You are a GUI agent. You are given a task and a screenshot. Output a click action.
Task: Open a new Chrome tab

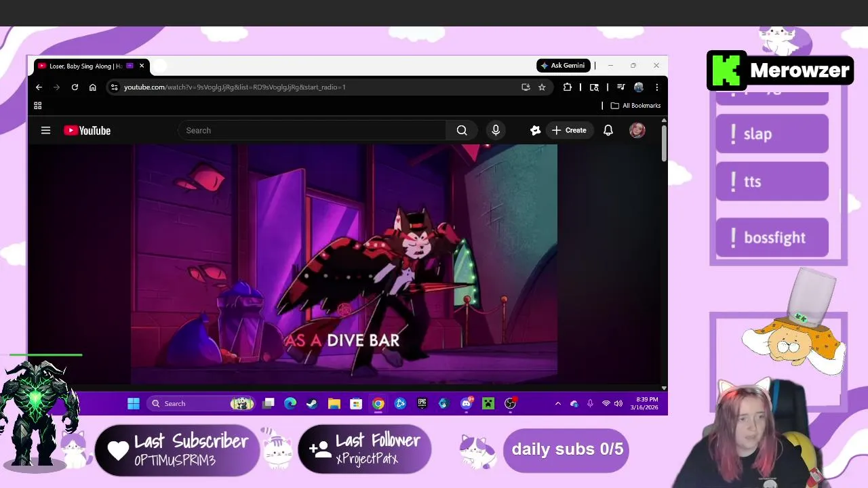(x=160, y=66)
